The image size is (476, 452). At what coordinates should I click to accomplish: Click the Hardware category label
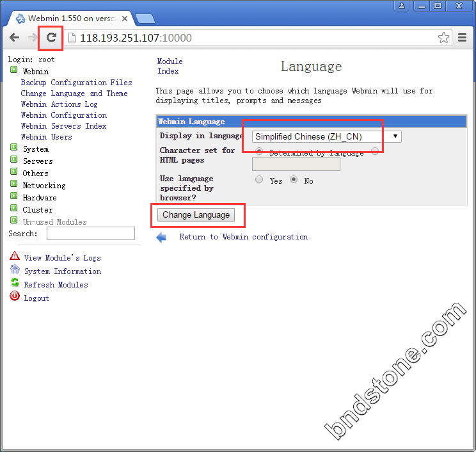40,198
